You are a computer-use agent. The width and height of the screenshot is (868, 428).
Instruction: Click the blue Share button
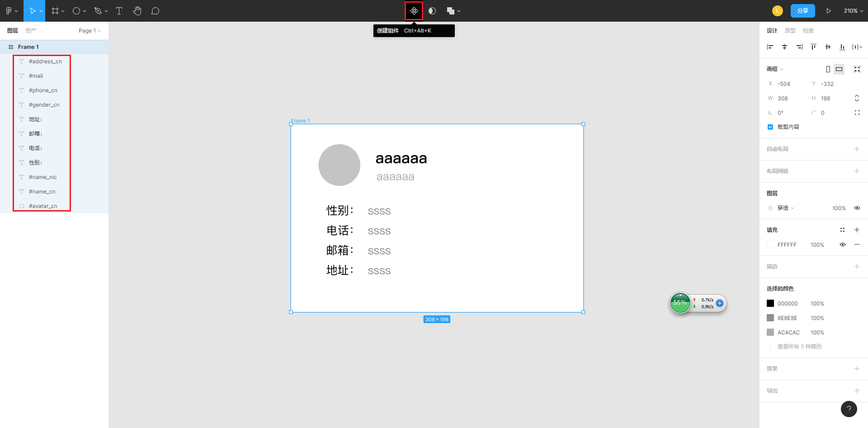pos(802,11)
